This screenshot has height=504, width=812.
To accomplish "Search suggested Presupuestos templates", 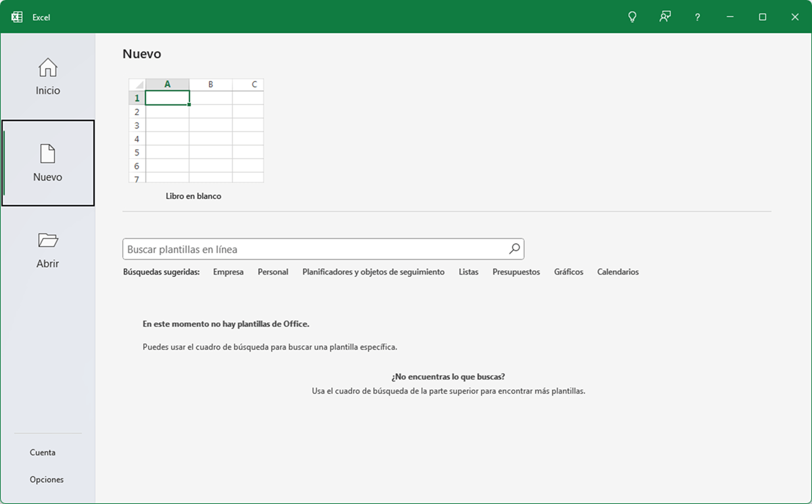I will (516, 272).
